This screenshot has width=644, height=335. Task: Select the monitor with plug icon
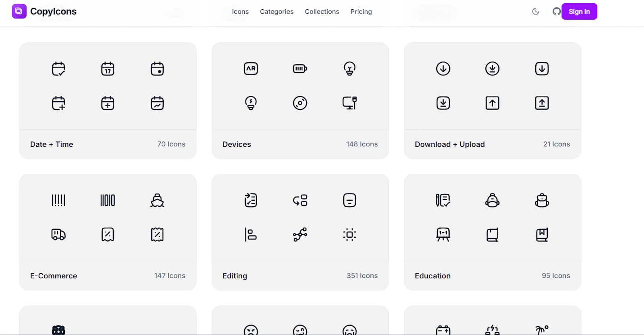click(350, 103)
